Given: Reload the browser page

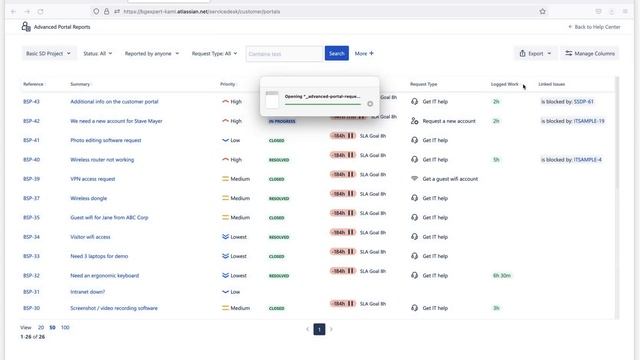Looking at the screenshot, I should click(x=40, y=12).
